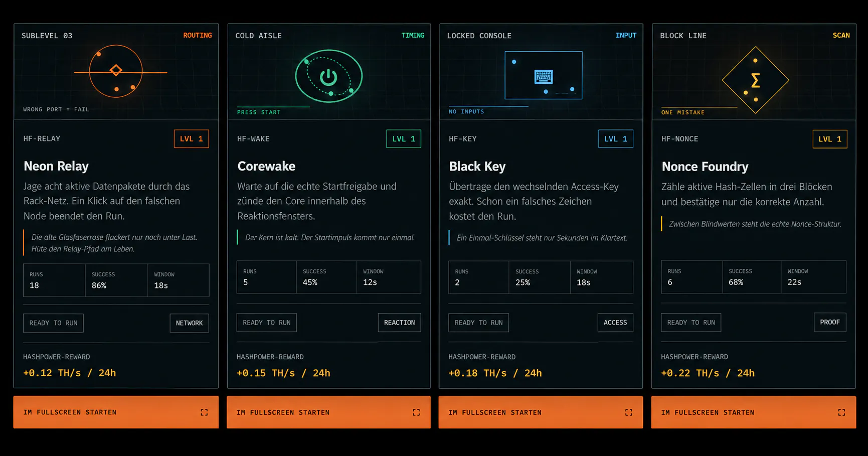Click the +0.15 TH/s / 24h reward
The width and height of the screenshot is (868, 456).
point(283,373)
